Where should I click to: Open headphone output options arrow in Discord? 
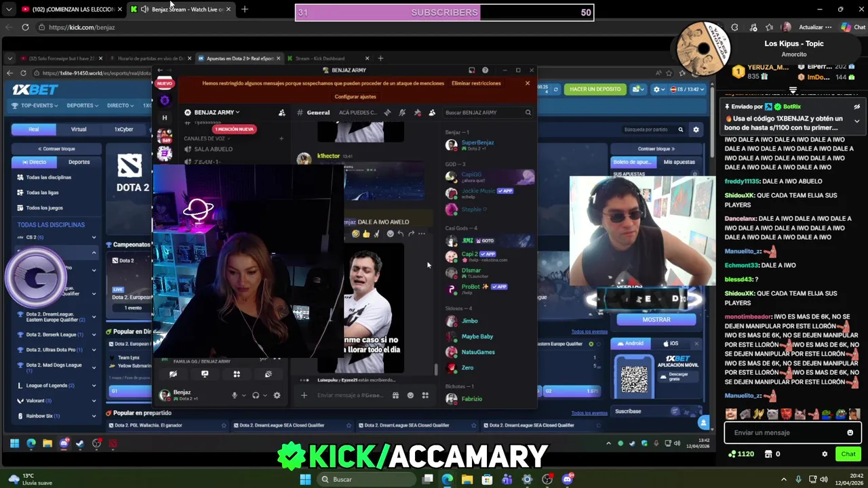pos(264,395)
